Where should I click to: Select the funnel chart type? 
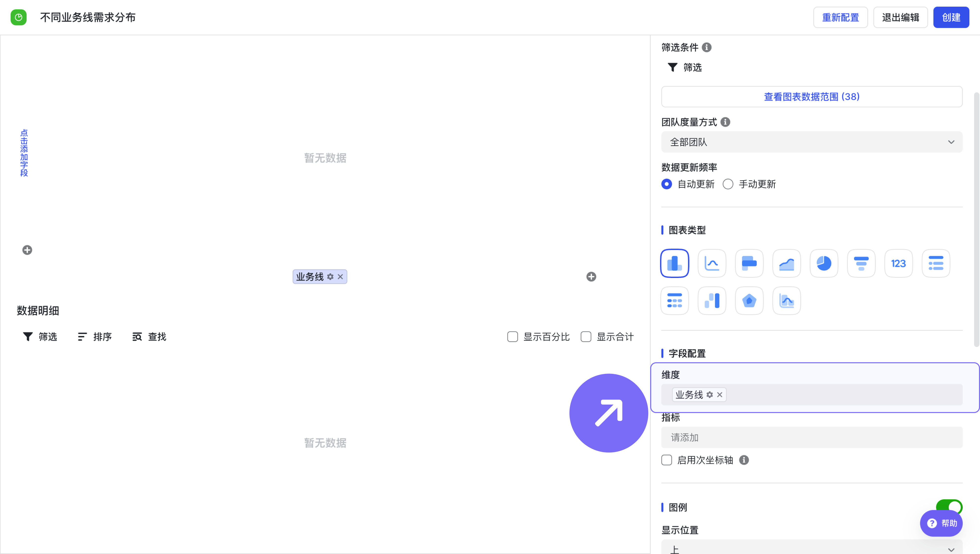(861, 263)
